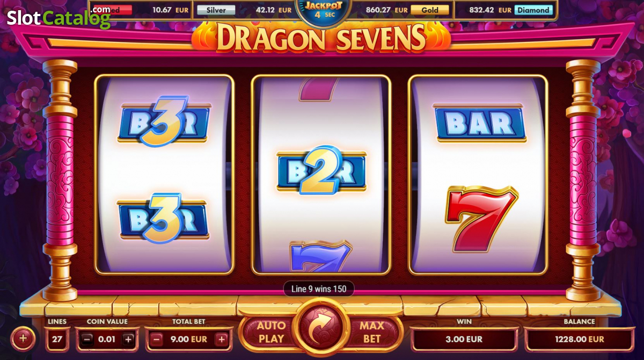Select the lower BAR 3 symbol on the first reel
Image resolution: width=644 pixels, height=360 pixels.
pyautogui.click(x=162, y=218)
